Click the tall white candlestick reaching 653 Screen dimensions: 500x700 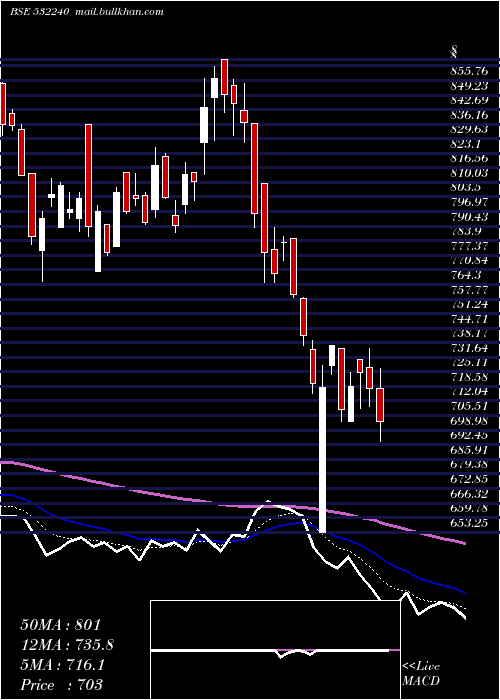coord(322,459)
